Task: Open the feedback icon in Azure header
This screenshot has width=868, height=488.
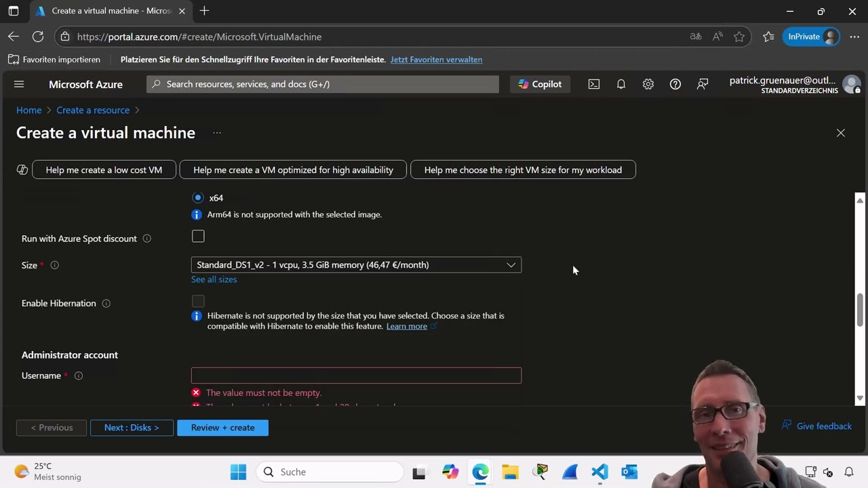Action: (703, 84)
